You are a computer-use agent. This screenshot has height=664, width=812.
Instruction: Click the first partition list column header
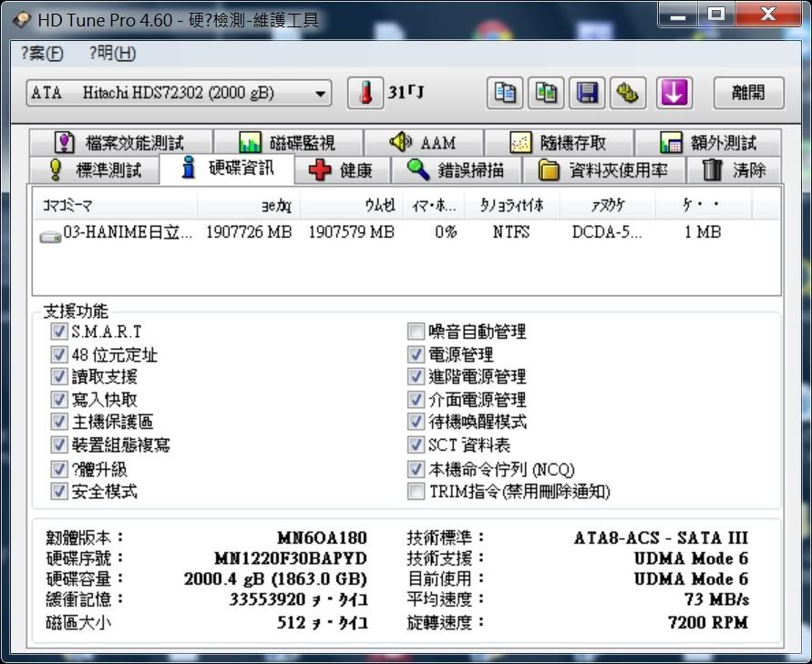coord(115,206)
